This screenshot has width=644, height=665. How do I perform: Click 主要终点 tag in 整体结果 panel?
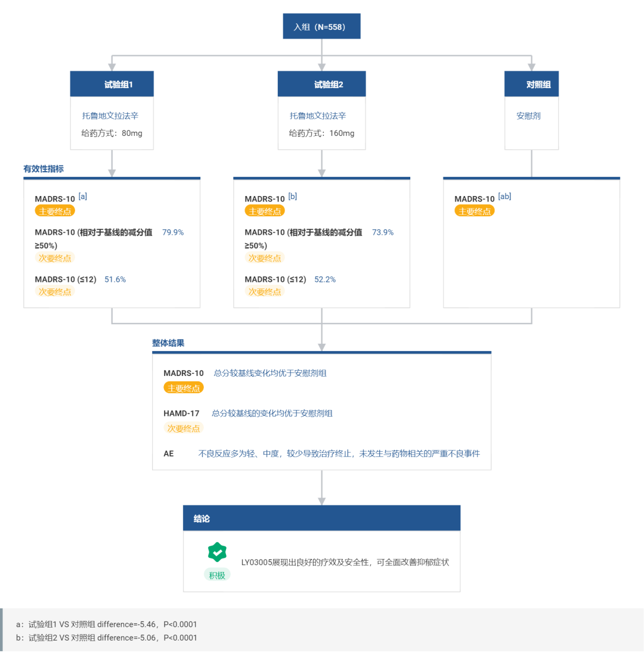pos(184,388)
